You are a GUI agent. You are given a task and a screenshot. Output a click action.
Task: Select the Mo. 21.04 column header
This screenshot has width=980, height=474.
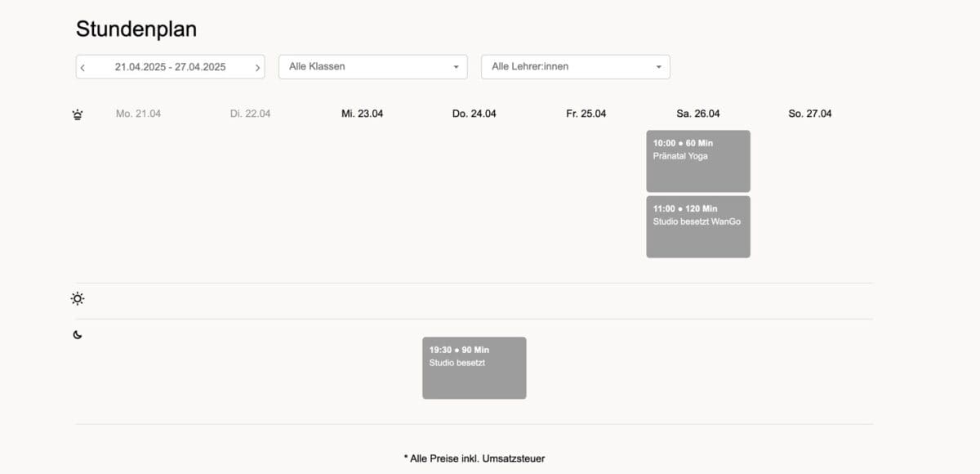click(138, 114)
